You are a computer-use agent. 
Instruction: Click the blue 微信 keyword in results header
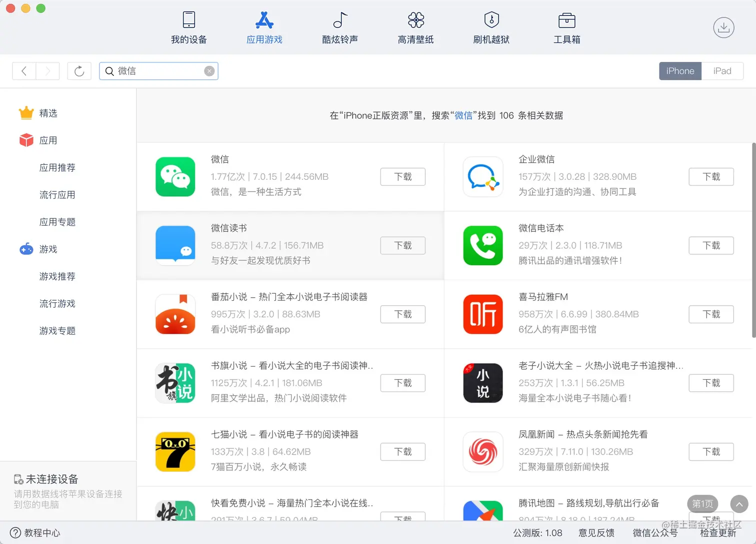pos(463,115)
